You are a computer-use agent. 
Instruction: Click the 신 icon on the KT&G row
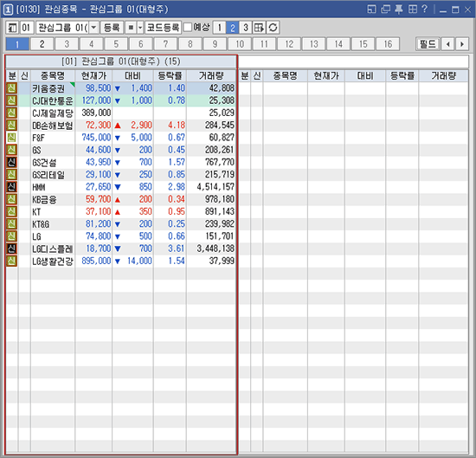tap(11, 224)
